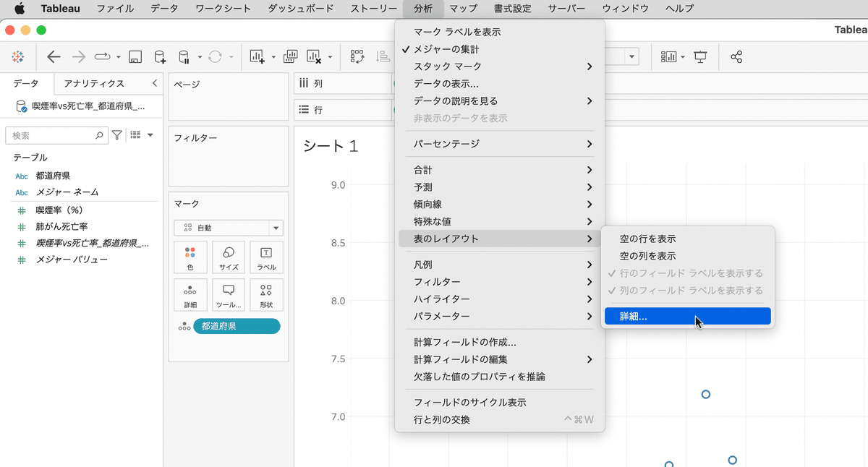
Task: Open the Shape mark card
Action: (266, 295)
